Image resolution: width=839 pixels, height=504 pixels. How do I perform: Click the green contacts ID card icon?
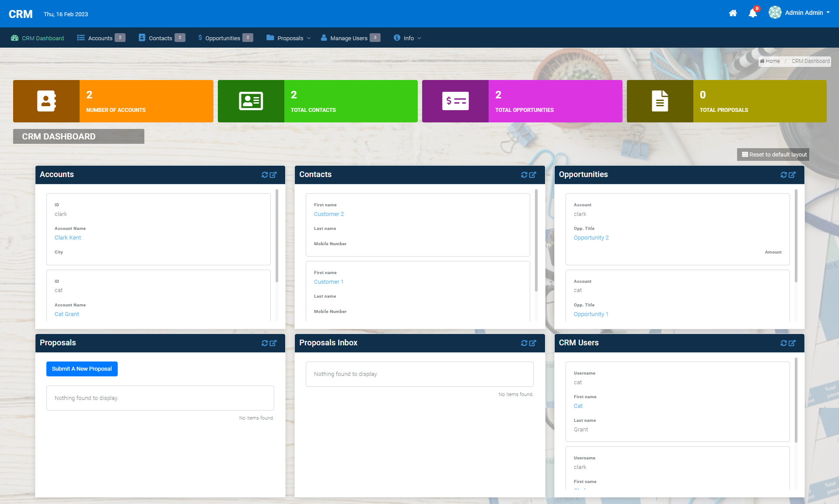tap(251, 101)
